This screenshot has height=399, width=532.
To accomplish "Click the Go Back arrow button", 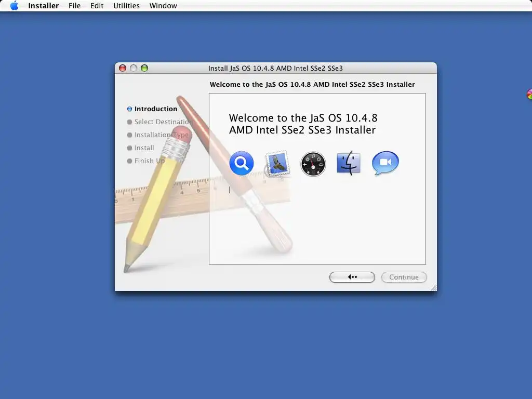I will click(x=352, y=277).
